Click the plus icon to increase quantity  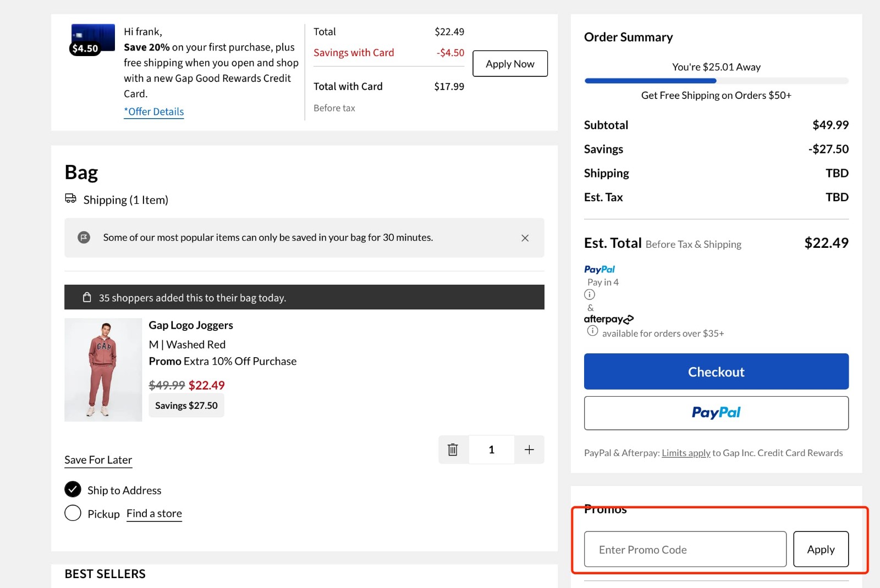click(529, 449)
